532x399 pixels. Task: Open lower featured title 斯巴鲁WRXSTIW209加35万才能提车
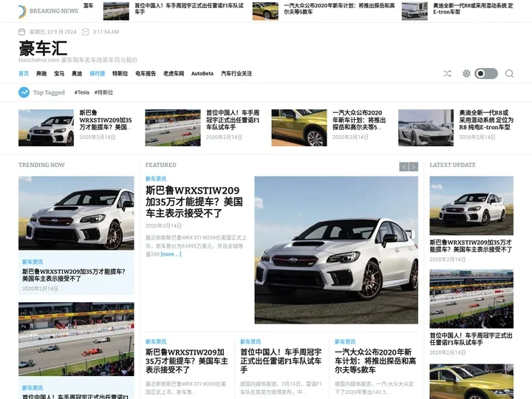point(186,361)
